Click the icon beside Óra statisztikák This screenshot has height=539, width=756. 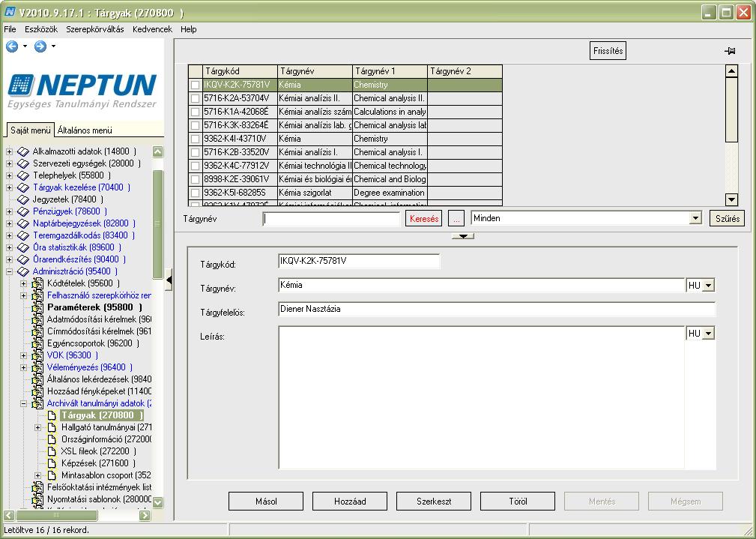[x=23, y=247]
